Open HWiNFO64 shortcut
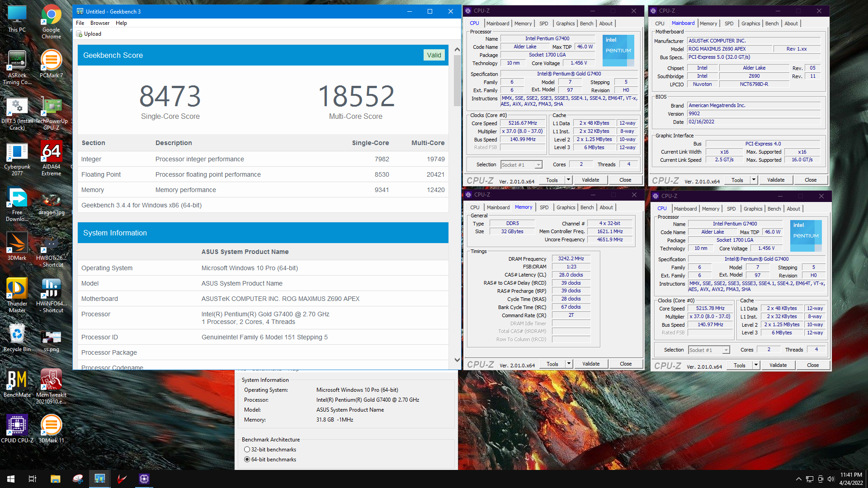Image resolution: width=868 pixels, height=488 pixels. (51, 295)
